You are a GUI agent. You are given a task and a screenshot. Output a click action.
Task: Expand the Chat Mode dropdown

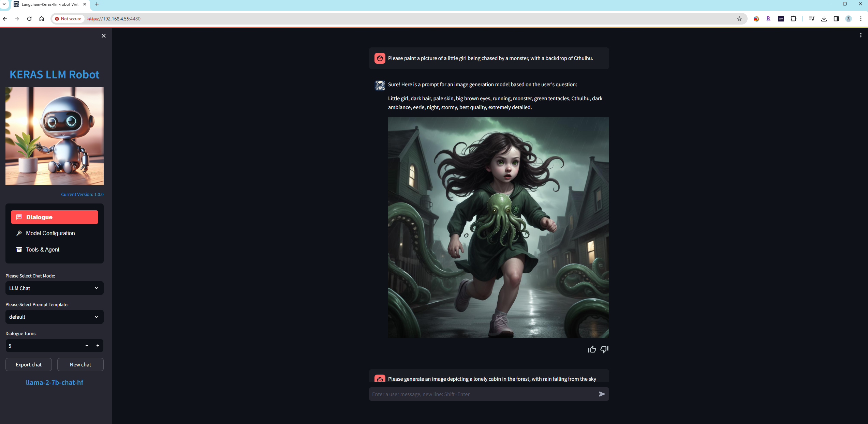(x=55, y=288)
